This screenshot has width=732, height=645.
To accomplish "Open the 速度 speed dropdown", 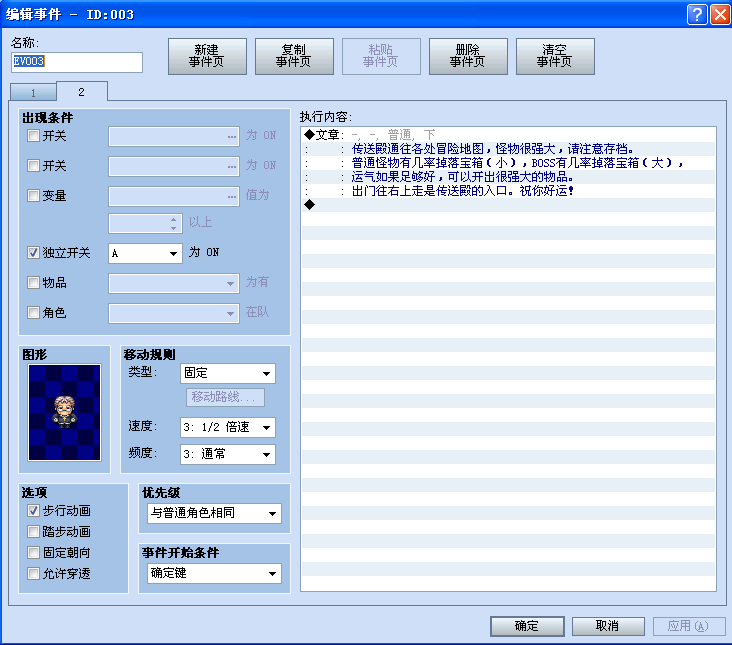I will 228,428.
